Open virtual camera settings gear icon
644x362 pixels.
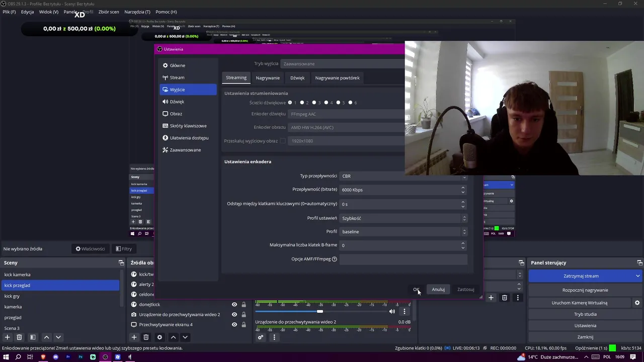click(x=637, y=303)
